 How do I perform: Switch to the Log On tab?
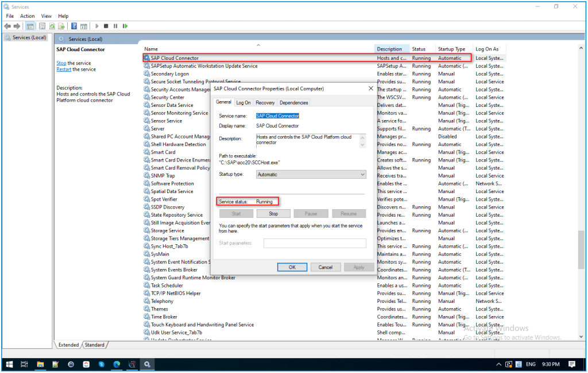(x=243, y=103)
